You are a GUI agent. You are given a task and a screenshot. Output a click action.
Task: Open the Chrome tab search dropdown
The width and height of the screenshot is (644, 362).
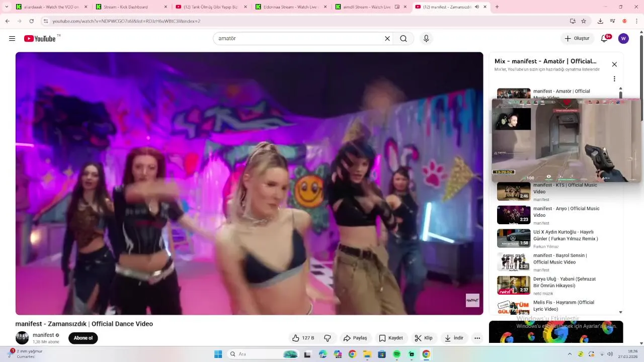7,7
